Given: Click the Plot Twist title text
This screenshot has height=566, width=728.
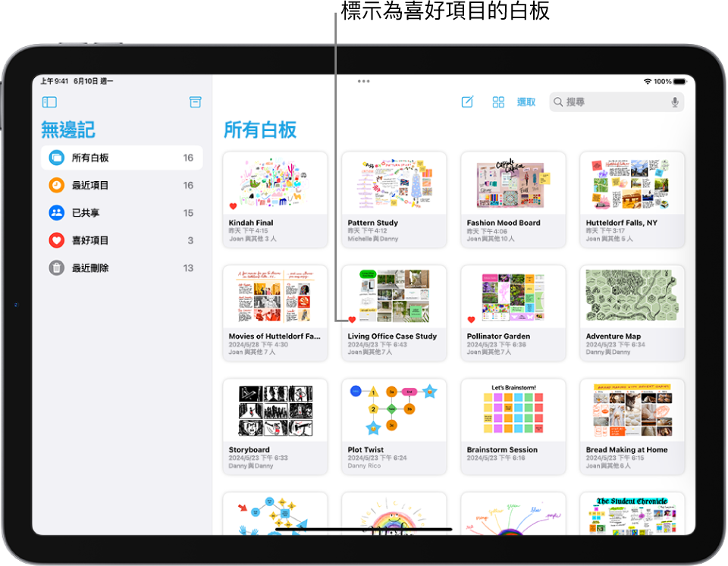Looking at the screenshot, I should pyautogui.click(x=366, y=449).
